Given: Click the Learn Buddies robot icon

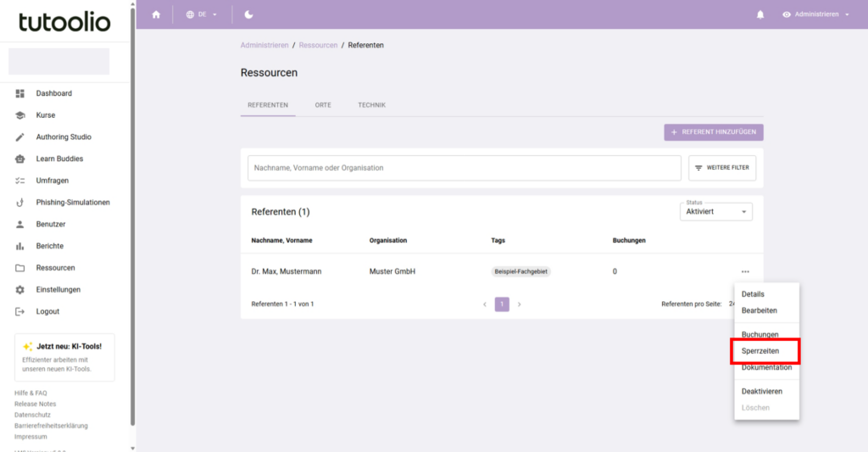Looking at the screenshot, I should click(x=20, y=159).
